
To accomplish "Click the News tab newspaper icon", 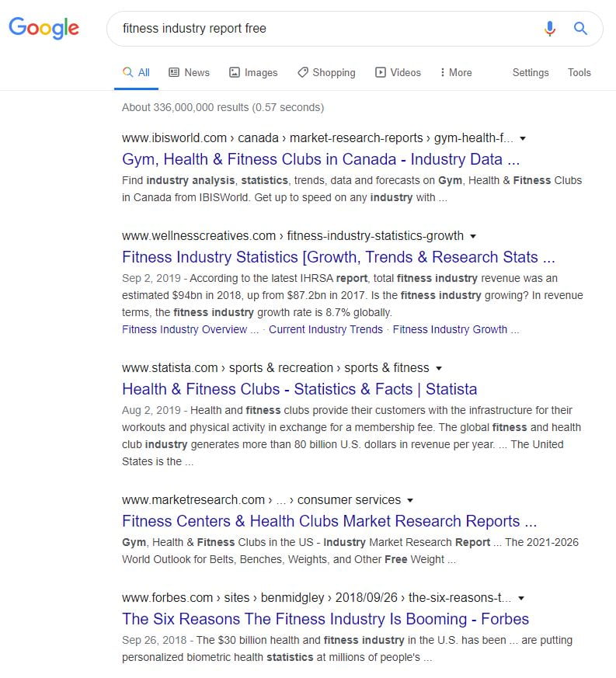I will [x=174, y=72].
